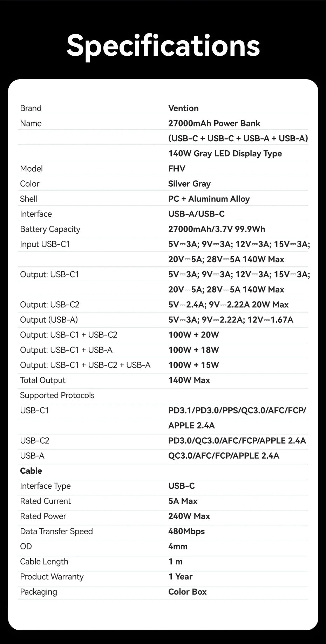Click the Battery Capacity label
The image size is (326, 644).
[x=50, y=229]
